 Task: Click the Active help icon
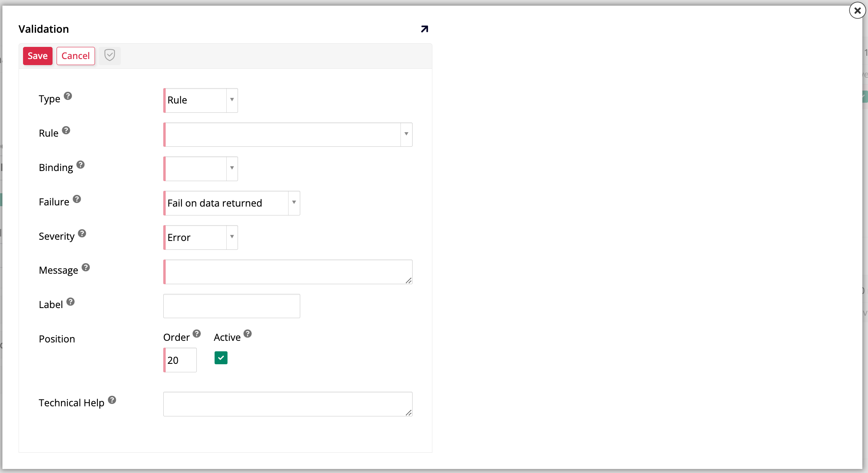(248, 334)
